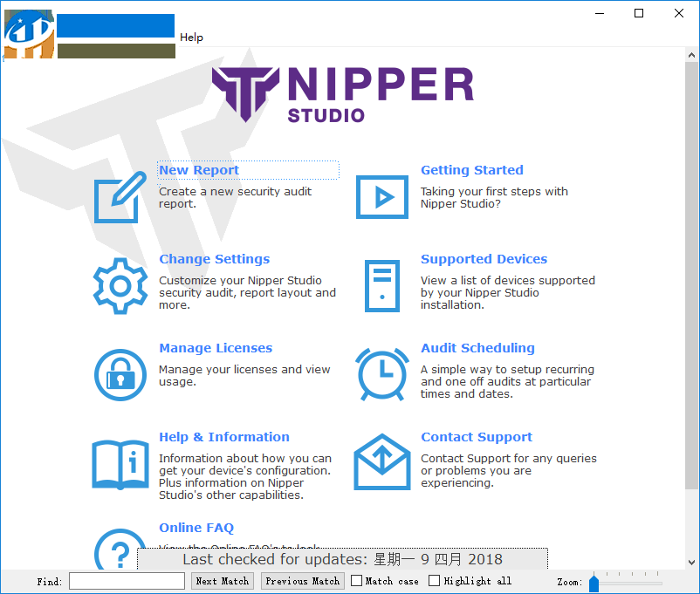700x594 pixels.
Task: Open the Change Settings gear icon
Action: (x=120, y=286)
